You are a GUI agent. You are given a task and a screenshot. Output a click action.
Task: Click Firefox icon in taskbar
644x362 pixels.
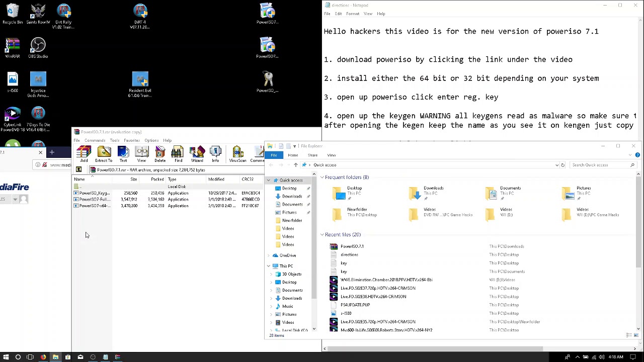point(43,357)
